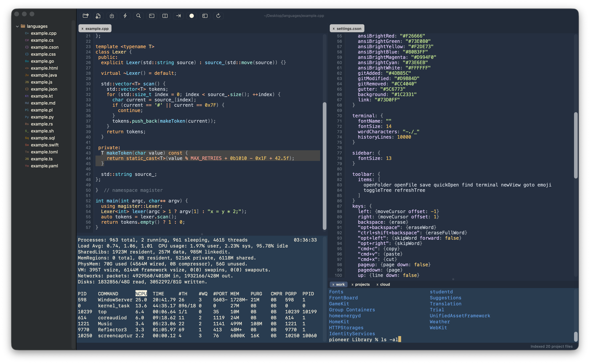Open example.js in the file tree
This screenshot has width=590, height=364.
click(x=41, y=82)
